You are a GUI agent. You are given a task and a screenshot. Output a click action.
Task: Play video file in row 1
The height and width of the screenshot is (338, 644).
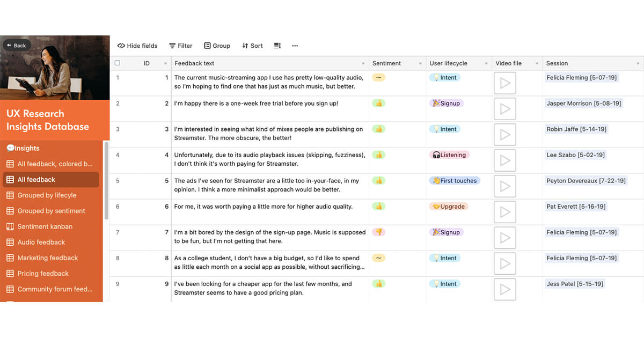(x=504, y=83)
